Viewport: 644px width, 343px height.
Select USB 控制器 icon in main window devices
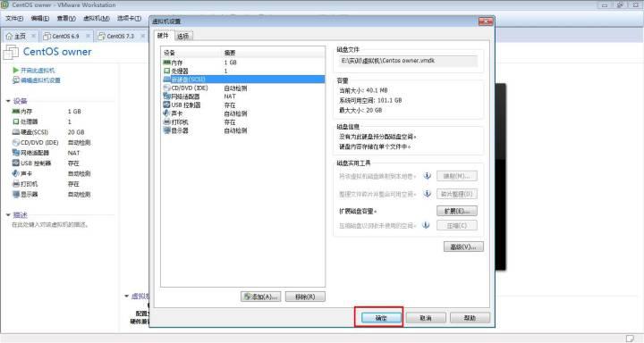[x=15, y=163]
